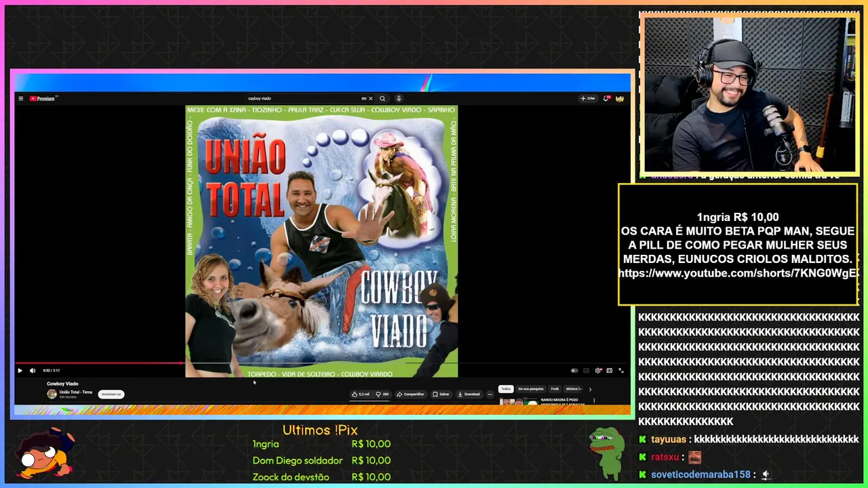This screenshot has width=868, height=488.
Task: Share the video via Compartilhar
Action: [410, 394]
